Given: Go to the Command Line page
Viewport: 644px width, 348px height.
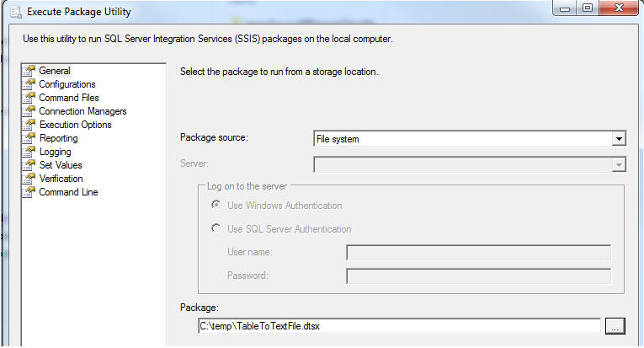Looking at the screenshot, I should [x=68, y=192].
